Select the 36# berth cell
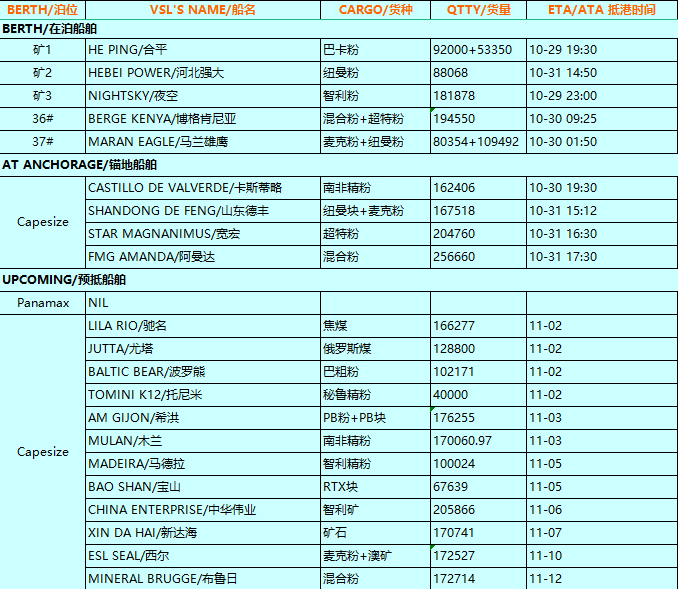678x589 pixels. click(42, 118)
